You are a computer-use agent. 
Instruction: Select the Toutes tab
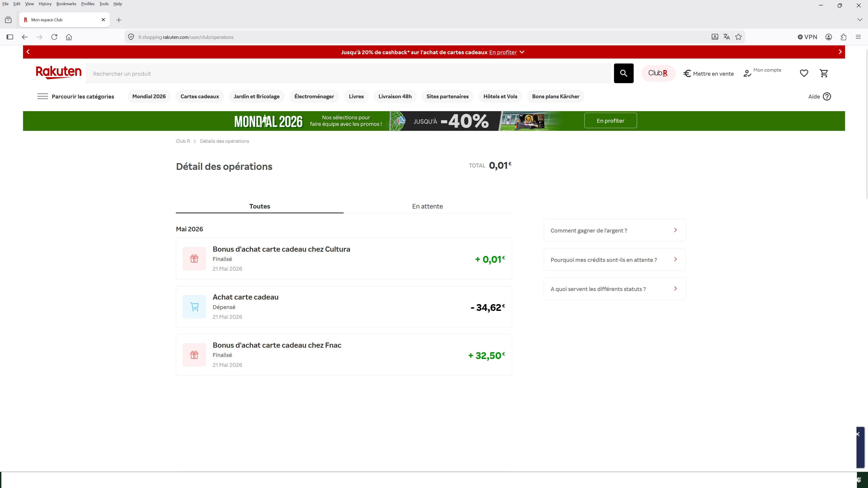pos(259,206)
